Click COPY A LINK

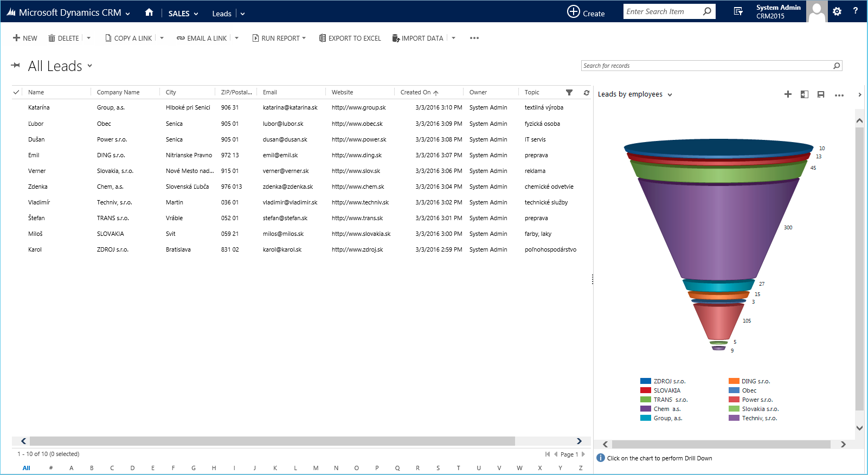click(x=128, y=38)
